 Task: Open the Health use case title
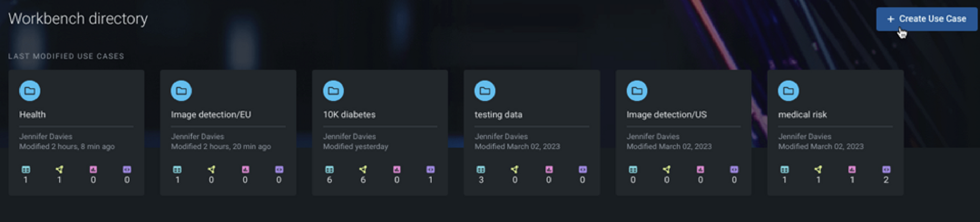[x=33, y=115]
